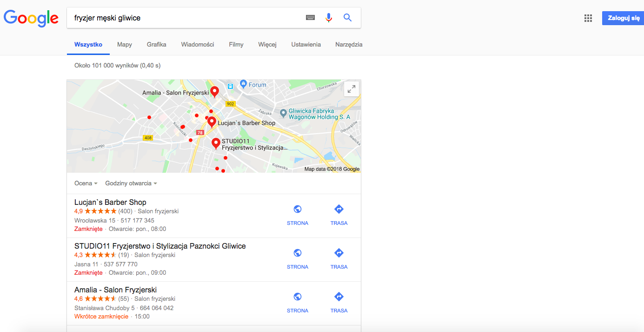Switch to the Filmy tab
The height and width of the screenshot is (332, 644).
[x=236, y=45]
